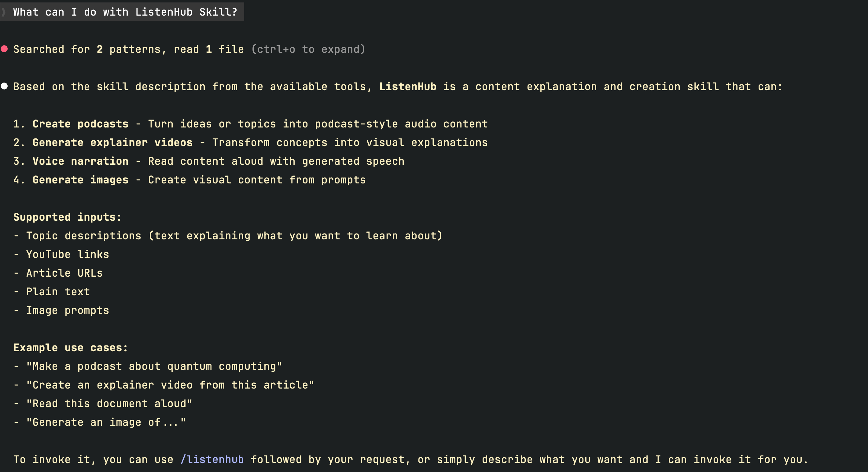This screenshot has width=868, height=472.
Task: Click the red status dot beside Searched
Action: coord(4,49)
